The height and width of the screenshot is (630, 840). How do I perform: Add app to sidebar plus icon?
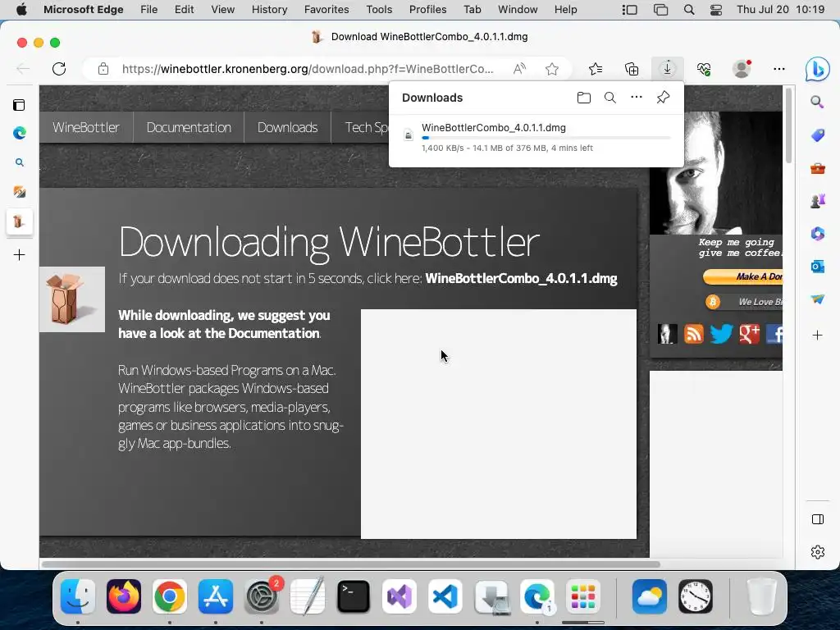coord(818,336)
